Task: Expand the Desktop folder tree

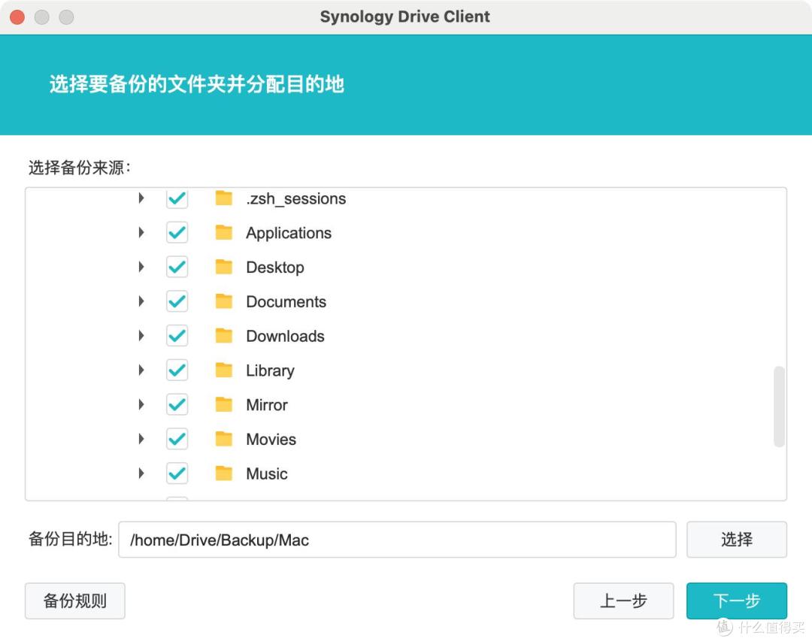Action: [x=141, y=267]
